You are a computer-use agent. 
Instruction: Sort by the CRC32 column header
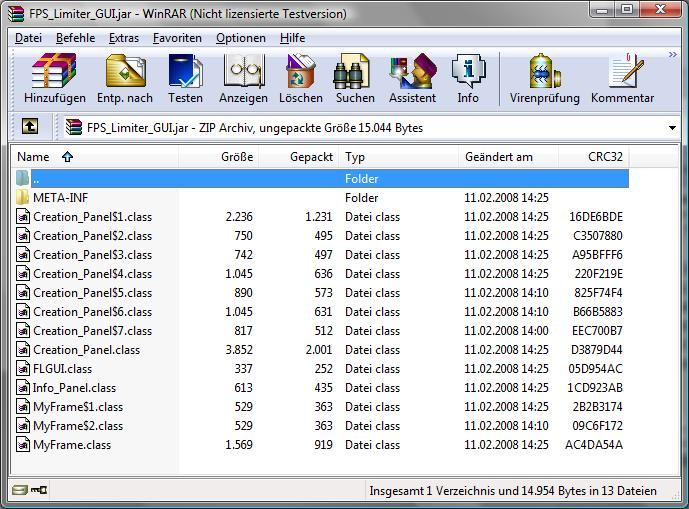(x=594, y=157)
